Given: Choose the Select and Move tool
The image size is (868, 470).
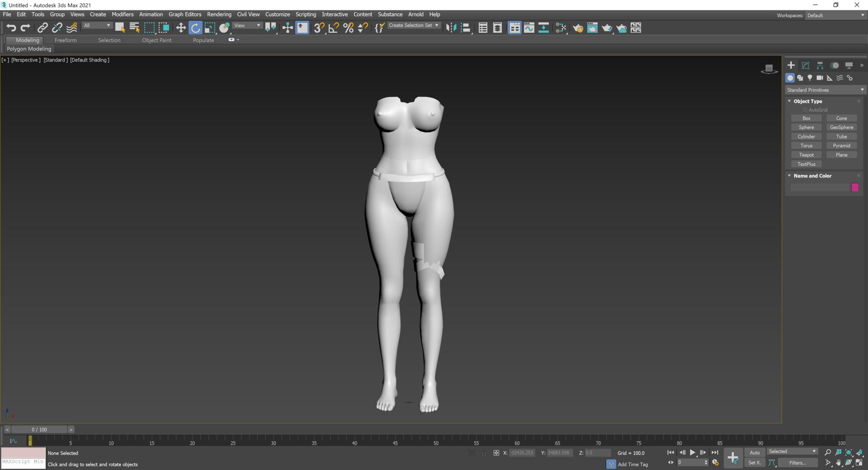Looking at the screenshot, I should click(181, 28).
